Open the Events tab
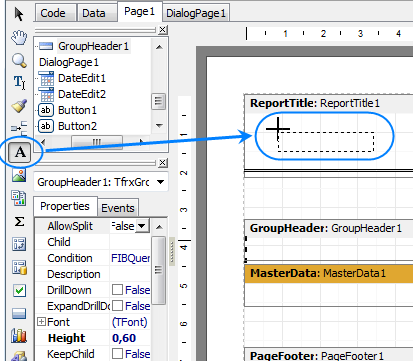The width and height of the screenshot is (413, 361). pyautogui.click(x=118, y=208)
